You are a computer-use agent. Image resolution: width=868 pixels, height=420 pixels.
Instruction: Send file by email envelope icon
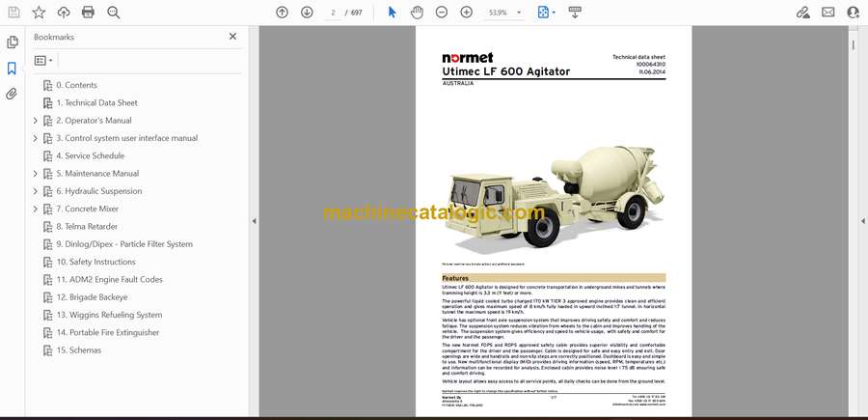(x=828, y=13)
